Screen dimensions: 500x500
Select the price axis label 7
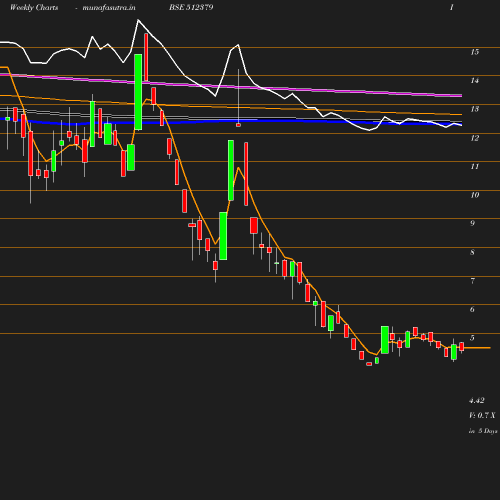[472, 281]
